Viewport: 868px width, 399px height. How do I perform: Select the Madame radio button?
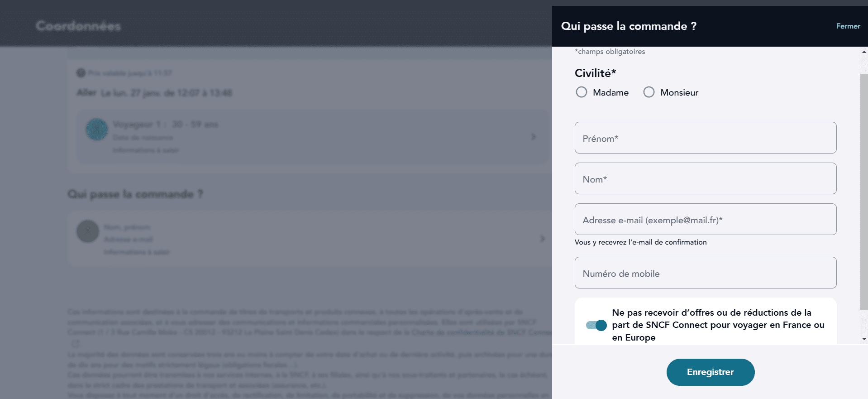coord(582,92)
